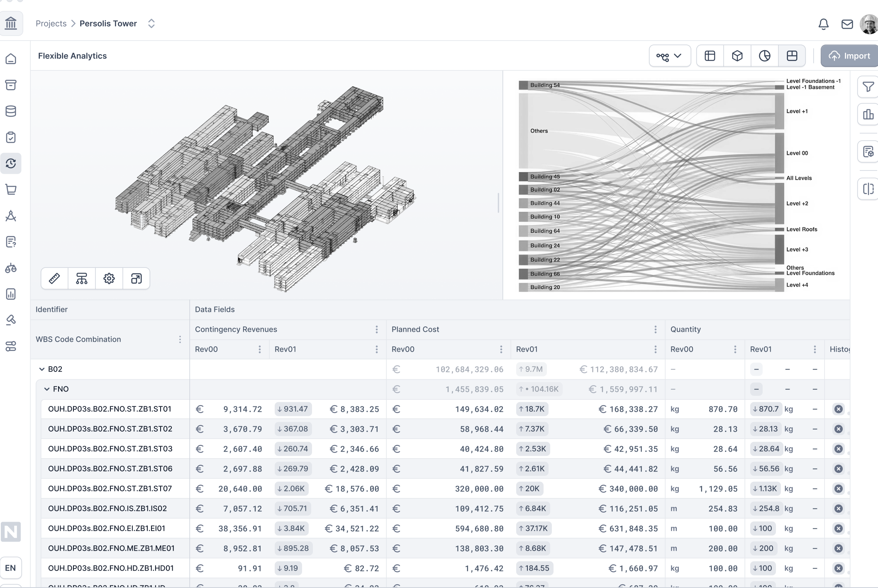The height and width of the screenshot is (588, 878).
Task: Open Planned Cost Rev01 column menu
Action: click(x=656, y=349)
